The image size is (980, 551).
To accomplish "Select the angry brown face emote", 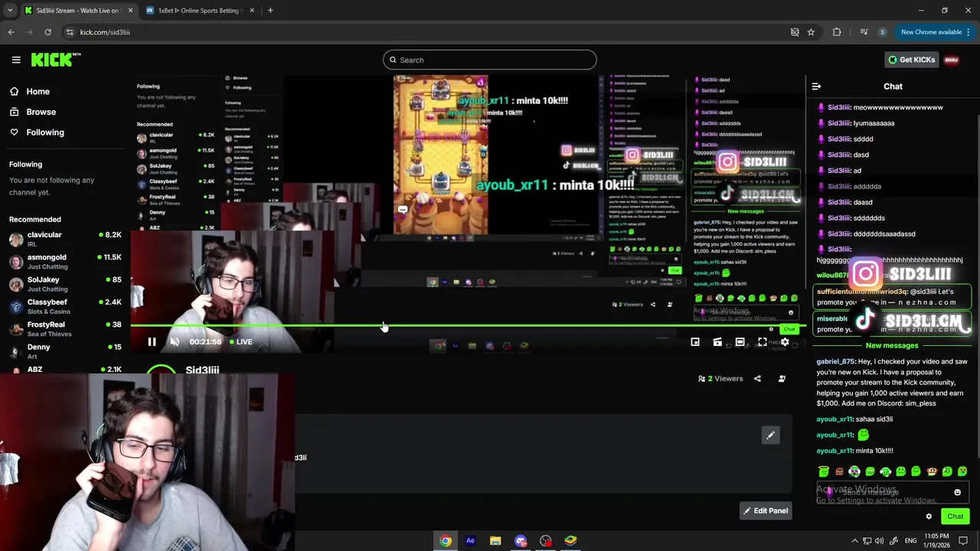I will pyautogui.click(x=839, y=471).
